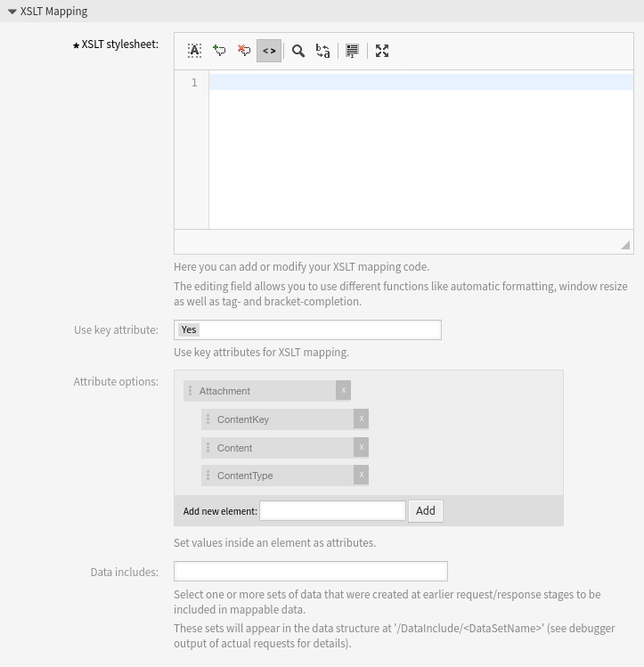Click the Yes value tag
644x667 pixels.
click(189, 329)
